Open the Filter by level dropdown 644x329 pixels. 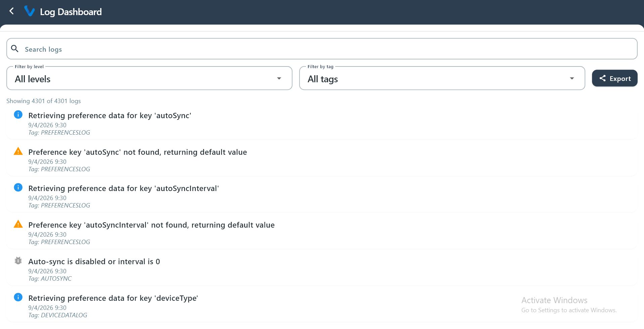coord(149,78)
